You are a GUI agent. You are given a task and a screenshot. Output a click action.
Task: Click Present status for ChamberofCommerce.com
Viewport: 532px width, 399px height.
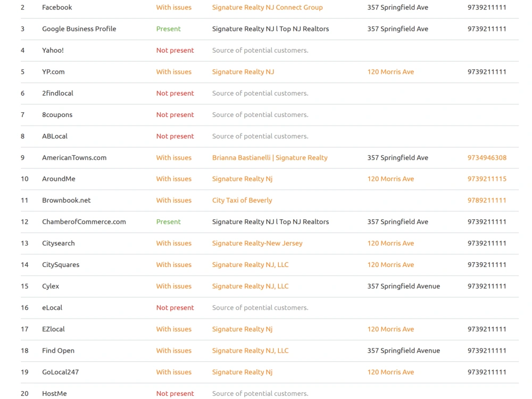(x=168, y=221)
